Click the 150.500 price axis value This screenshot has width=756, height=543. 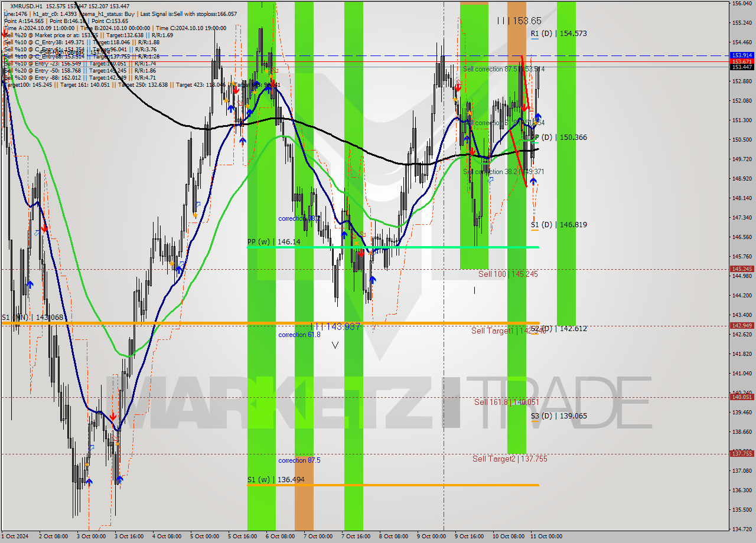pyautogui.click(x=742, y=140)
